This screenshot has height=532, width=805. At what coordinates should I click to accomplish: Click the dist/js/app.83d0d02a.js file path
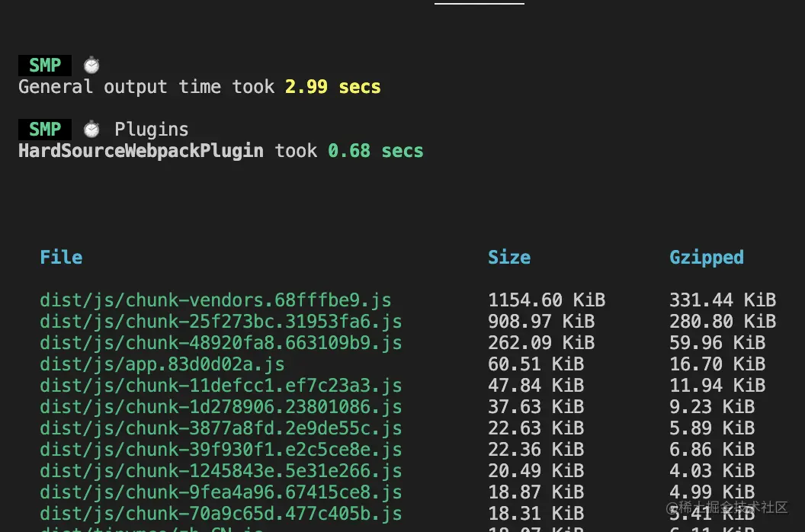pyautogui.click(x=162, y=364)
